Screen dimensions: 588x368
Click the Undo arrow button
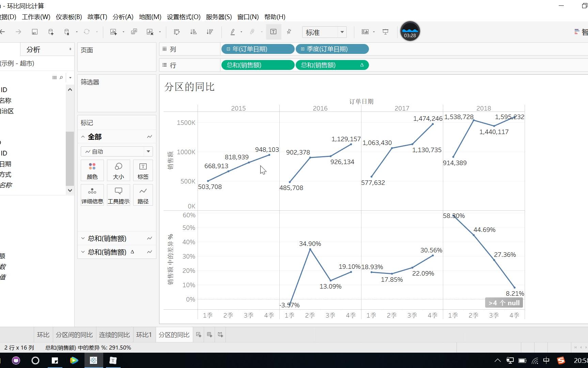(3, 32)
